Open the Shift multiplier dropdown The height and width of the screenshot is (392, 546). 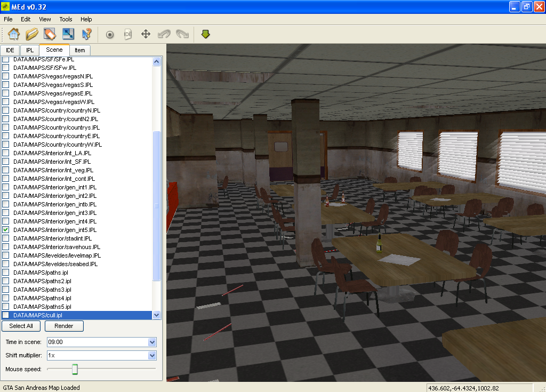click(152, 355)
